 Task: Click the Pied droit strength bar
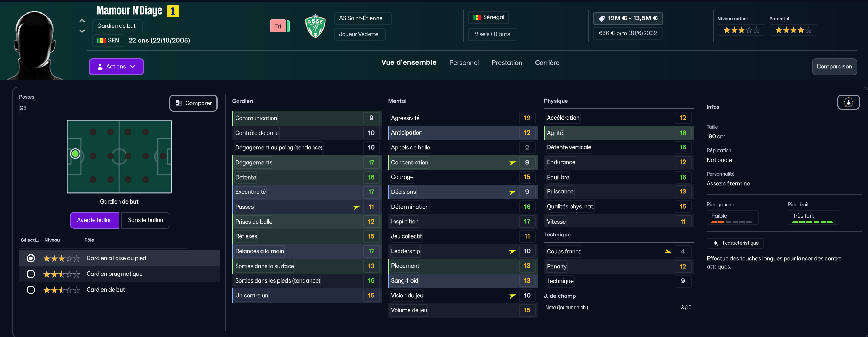tap(813, 222)
